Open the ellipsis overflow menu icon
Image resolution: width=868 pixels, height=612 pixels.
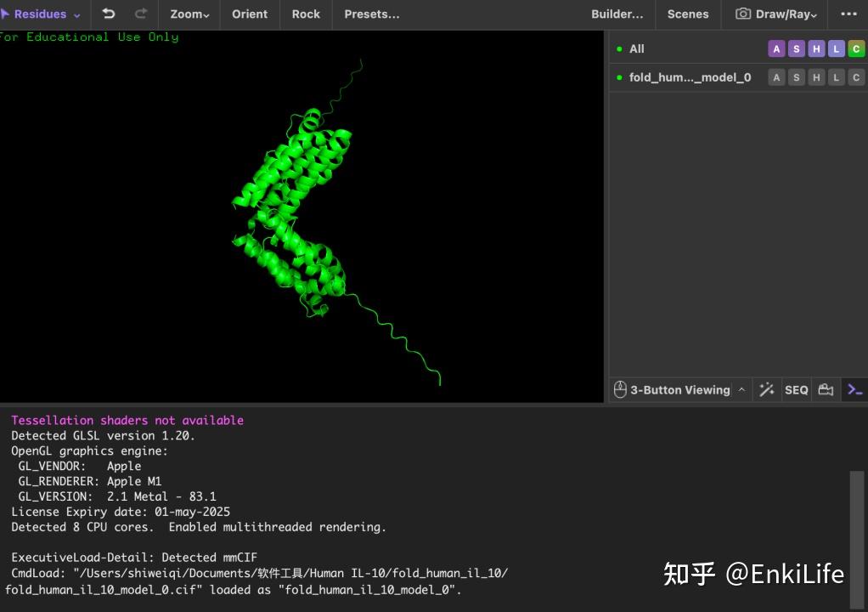pyautogui.click(x=848, y=14)
